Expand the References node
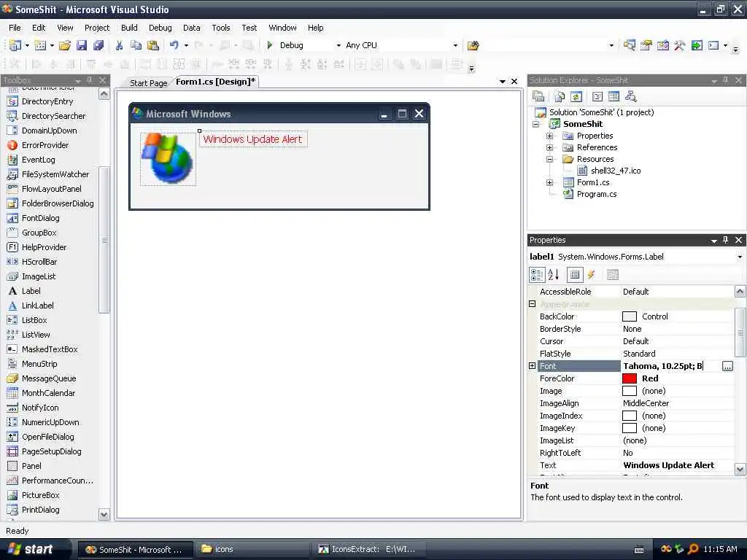 tap(550, 147)
